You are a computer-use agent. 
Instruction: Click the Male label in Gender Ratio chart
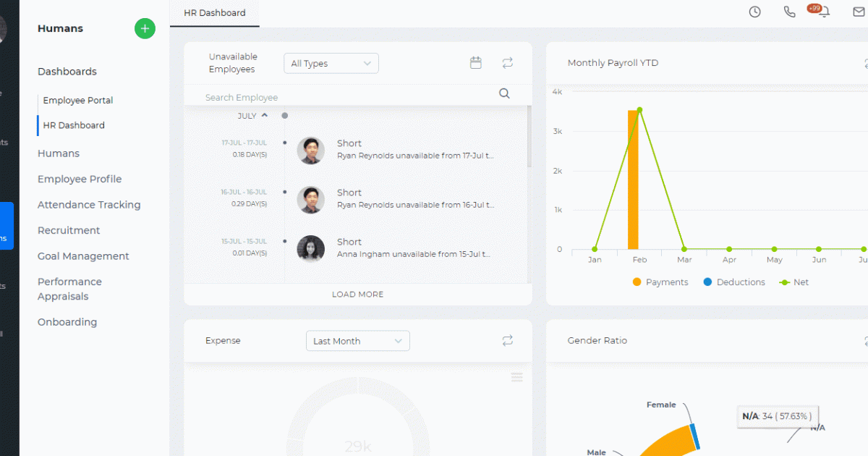click(x=596, y=452)
